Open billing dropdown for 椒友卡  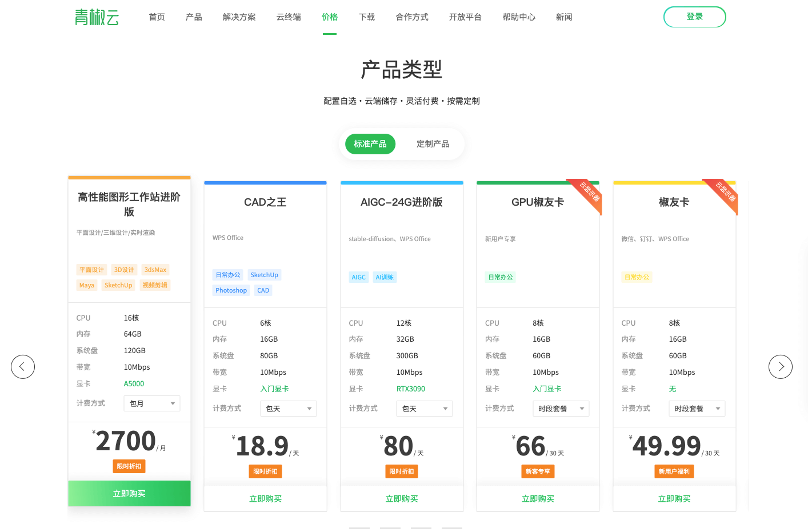pos(697,409)
